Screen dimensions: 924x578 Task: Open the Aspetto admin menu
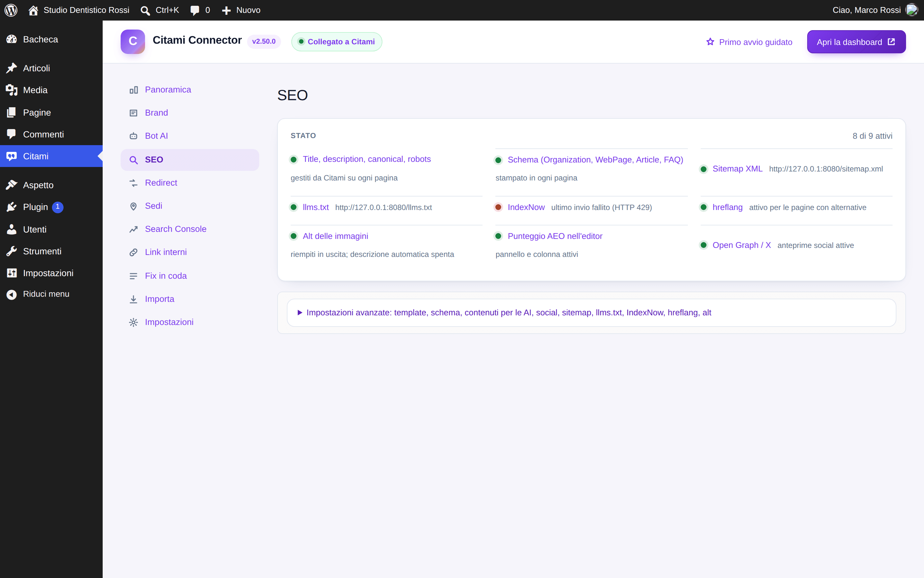(51, 185)
